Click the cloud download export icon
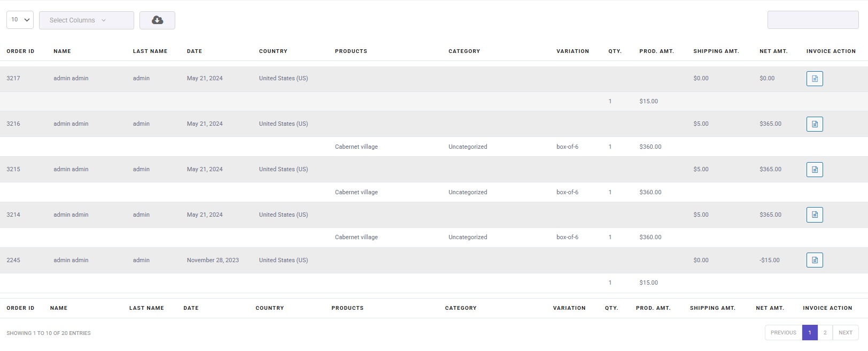 coord(157,20)
